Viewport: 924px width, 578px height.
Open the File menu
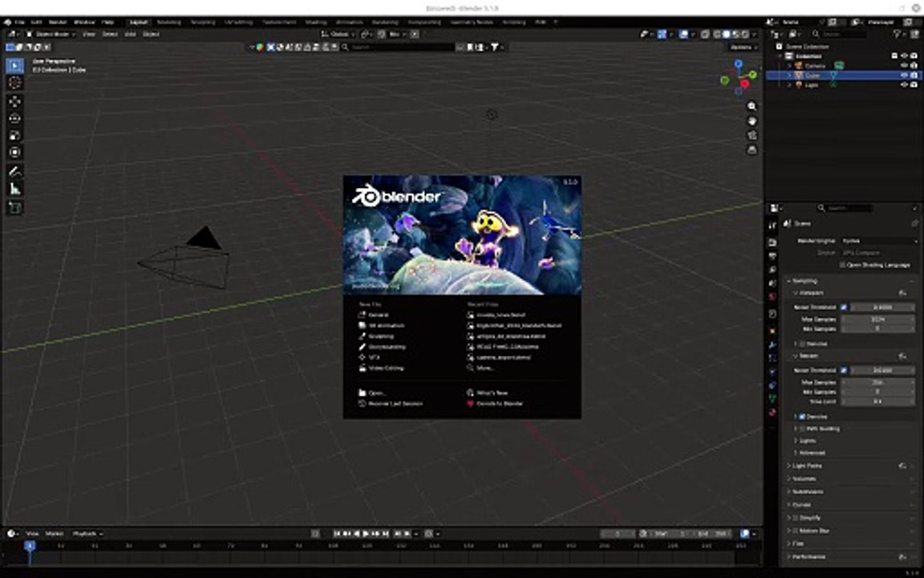pos(20,22)
